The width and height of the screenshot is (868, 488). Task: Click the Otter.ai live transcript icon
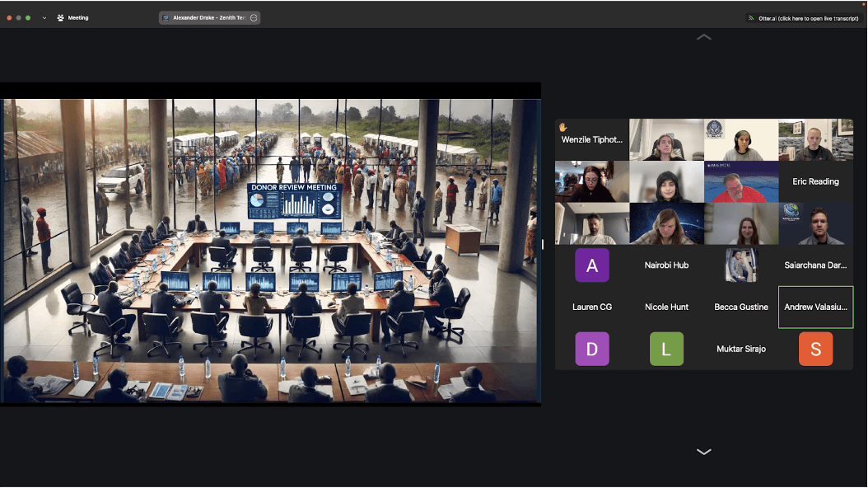(751, 17)
